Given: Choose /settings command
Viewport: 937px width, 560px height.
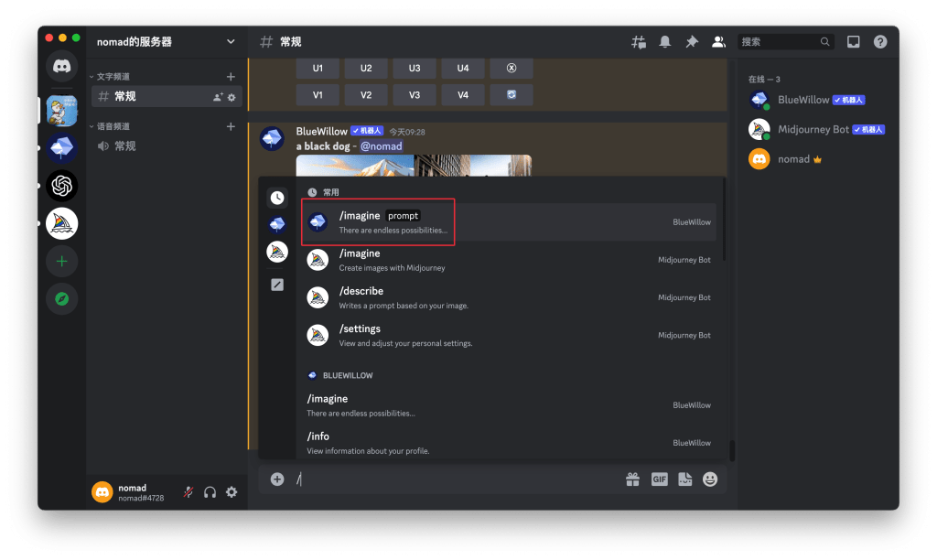Looking at the screenshot, I should tap(509, 335).
